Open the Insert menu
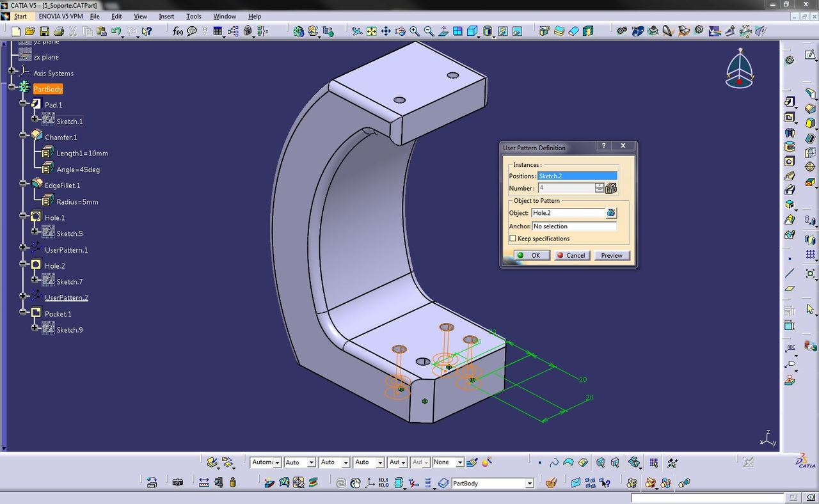Image resolution: width=819 pixels, height=504 pixels. coord(166,16)
